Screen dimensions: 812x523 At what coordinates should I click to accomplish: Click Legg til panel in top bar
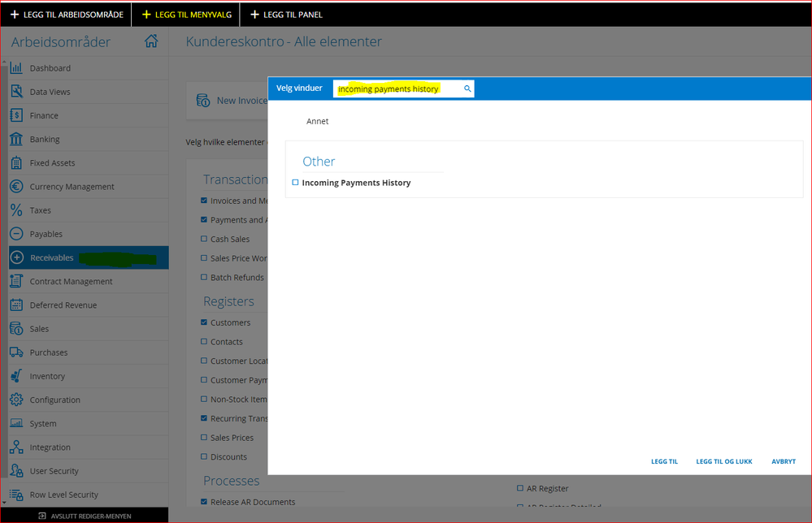click(x=286, y=15)
